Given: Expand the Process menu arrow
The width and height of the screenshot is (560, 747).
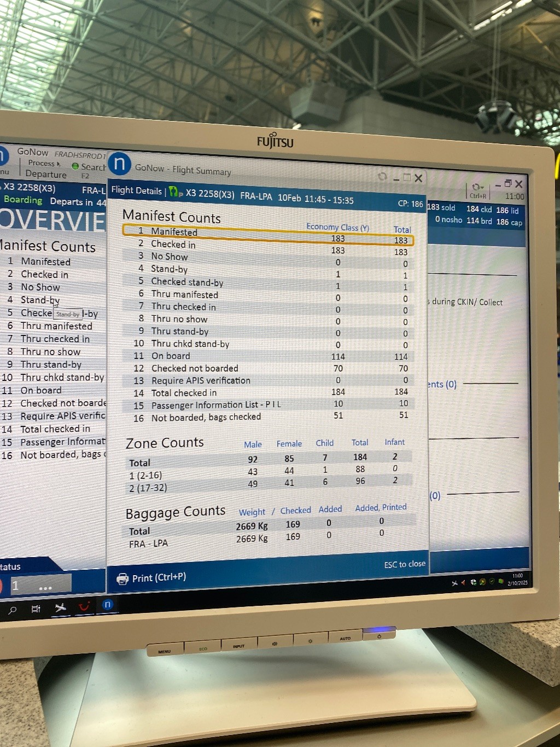Looking at the screenshot, I should point(59,164).
